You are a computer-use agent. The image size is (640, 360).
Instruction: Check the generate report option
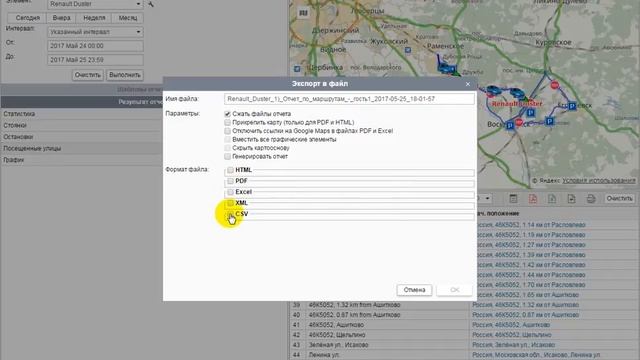click(227, 157)
